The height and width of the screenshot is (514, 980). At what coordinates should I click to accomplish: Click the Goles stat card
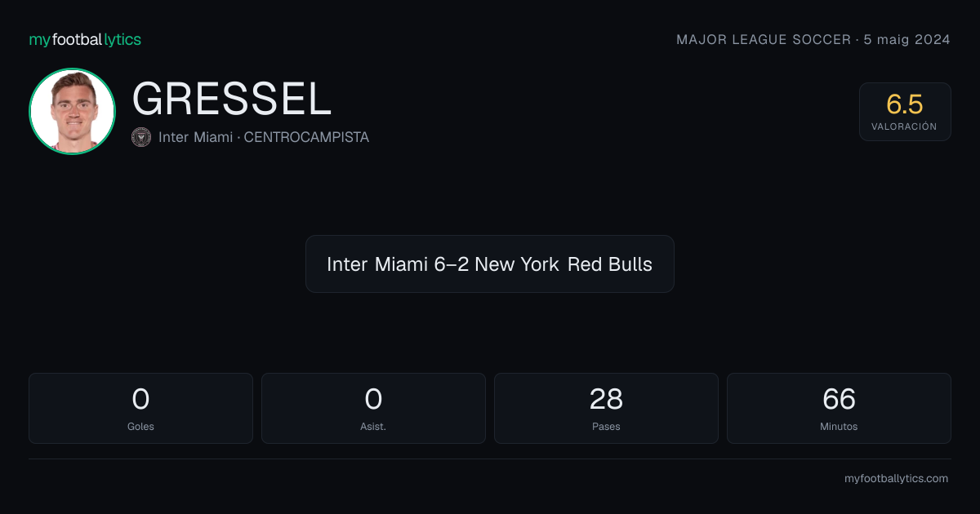(140, 408)
